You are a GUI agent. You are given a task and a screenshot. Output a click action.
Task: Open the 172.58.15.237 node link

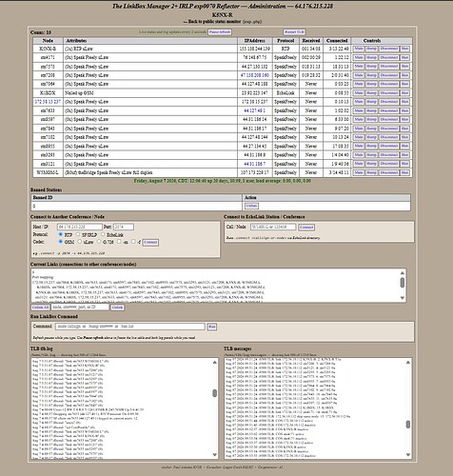pyautogui.click(x=48, y=102)
